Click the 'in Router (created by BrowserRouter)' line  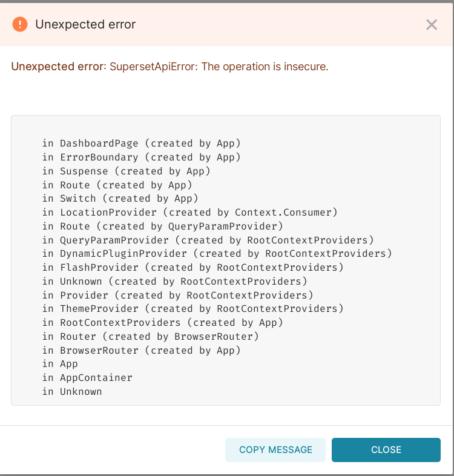(x=150, y=336)
